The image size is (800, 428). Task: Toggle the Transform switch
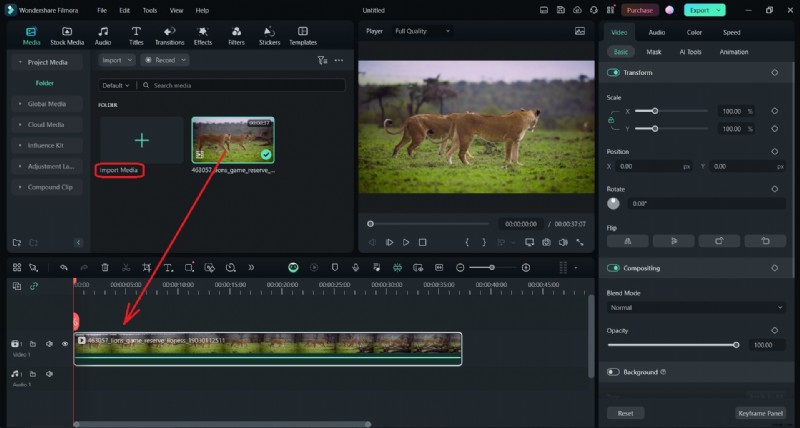(x=613, y=73)
